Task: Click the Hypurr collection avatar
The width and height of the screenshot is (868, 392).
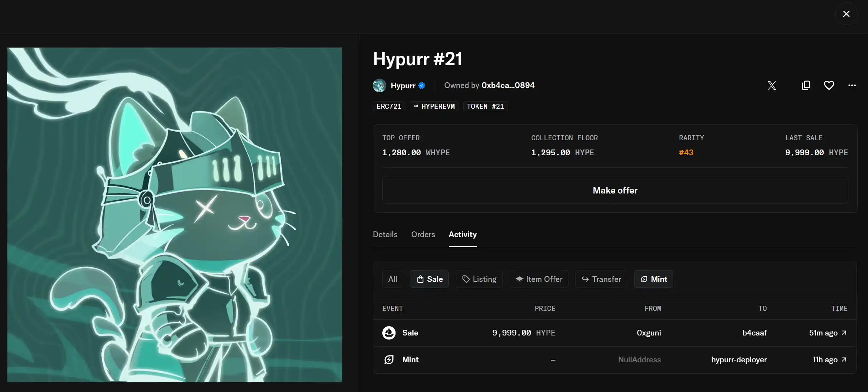Action: point(379,85)
